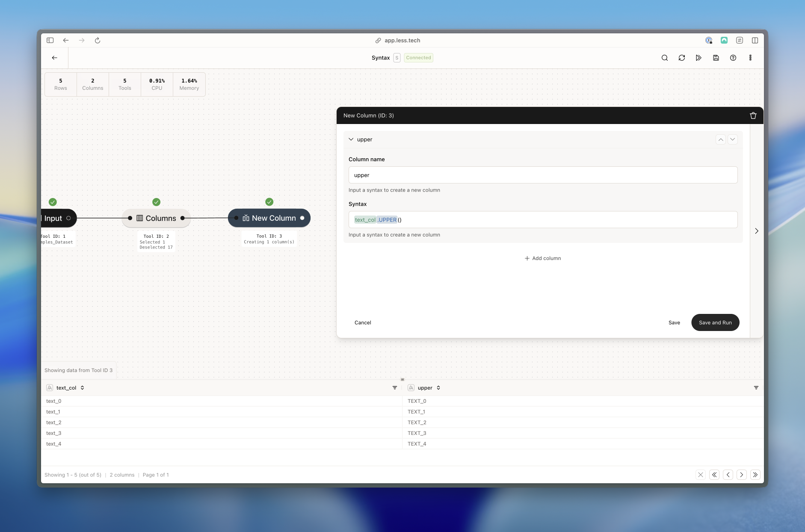Go to next page of results

[742, 475]
